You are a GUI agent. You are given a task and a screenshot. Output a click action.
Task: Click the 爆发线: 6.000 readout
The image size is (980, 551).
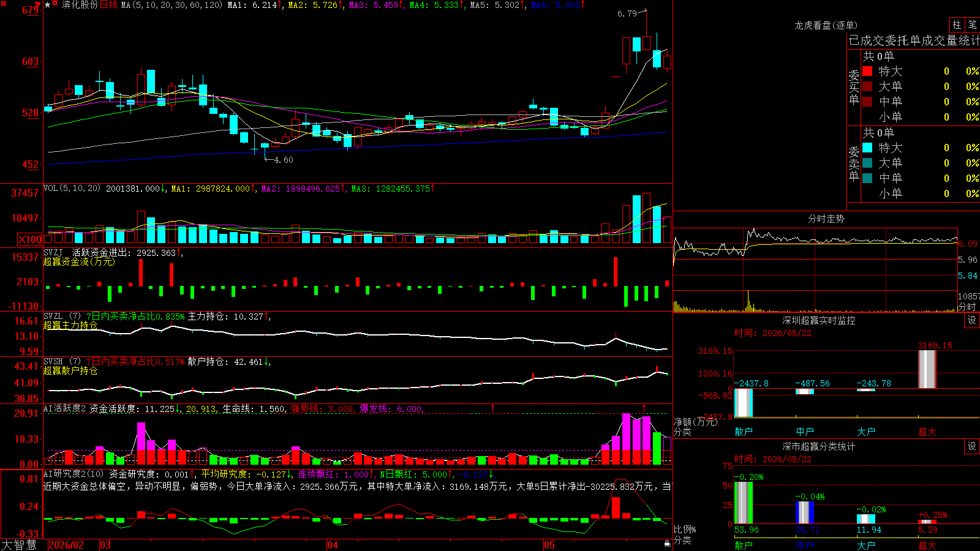391,409
